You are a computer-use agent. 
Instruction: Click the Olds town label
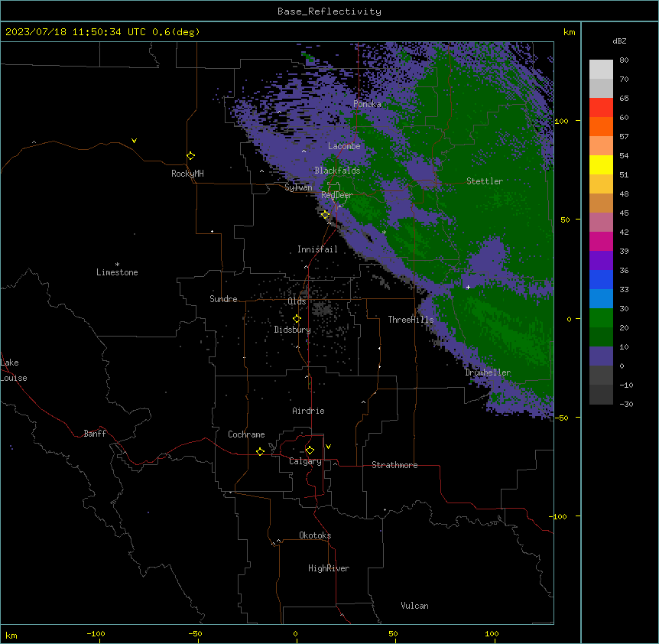point(297,301)
